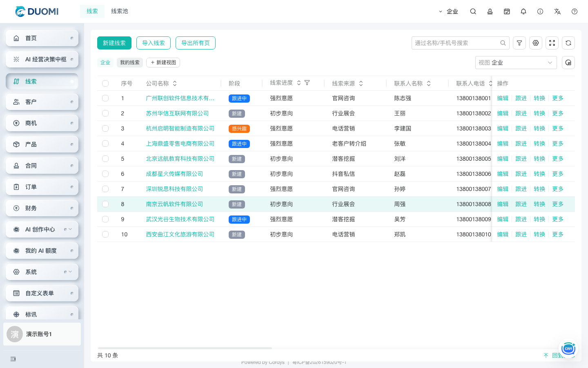Open the 视图 企业 view dropdown
588x368 pixels.
pos(516,63)
